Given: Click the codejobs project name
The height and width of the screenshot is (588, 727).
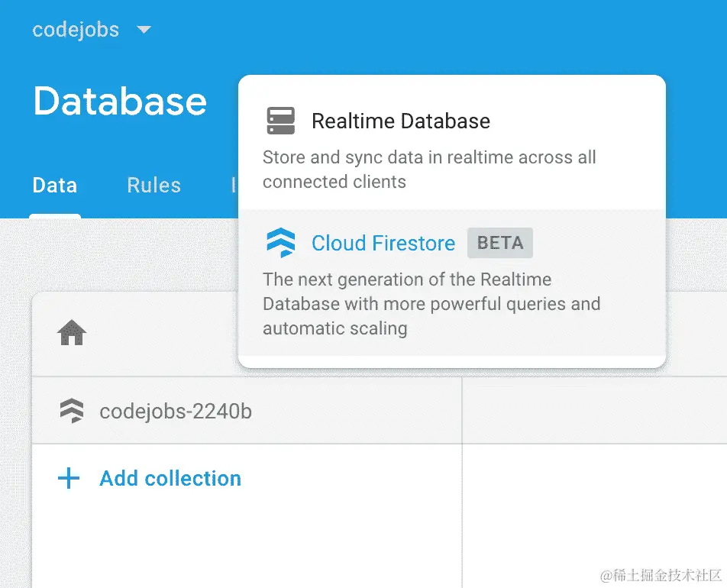Looking at the screenshot, I should (76, 30).
